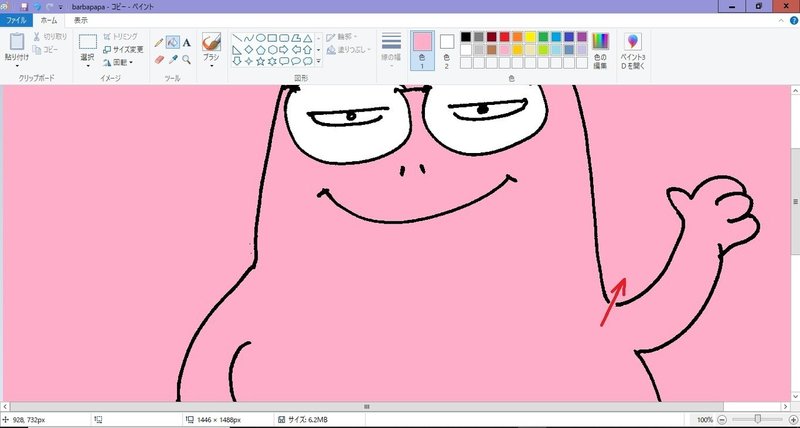The width and height of the screenshot is (800, 428).
Task: Choose the Diamond shape
Action: click(x=248, y=50)
